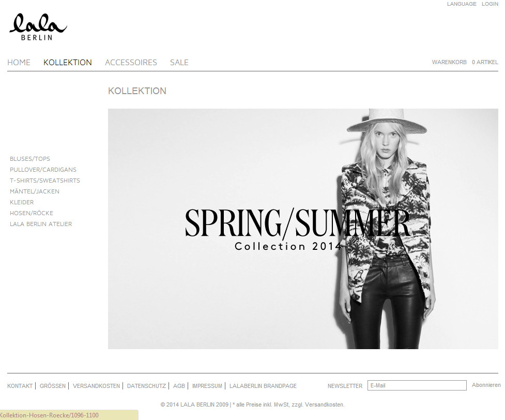The height and width of the screenshot is (420, 505).
Task: Open the LANGUAGE selector
Action: 462,4
